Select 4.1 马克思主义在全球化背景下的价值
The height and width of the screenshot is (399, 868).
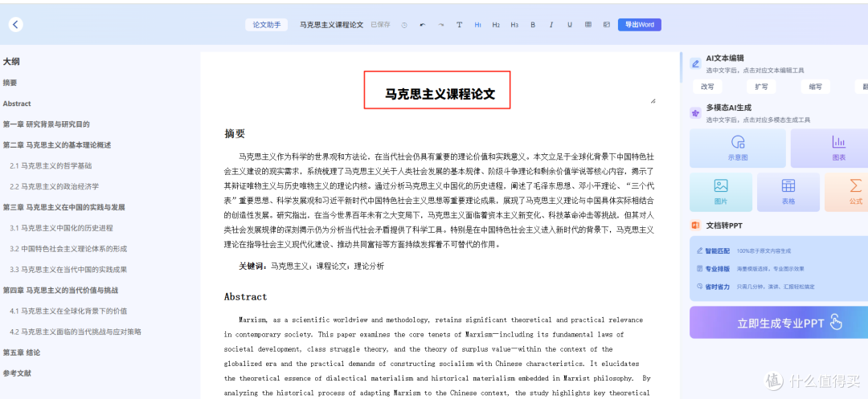68,311
